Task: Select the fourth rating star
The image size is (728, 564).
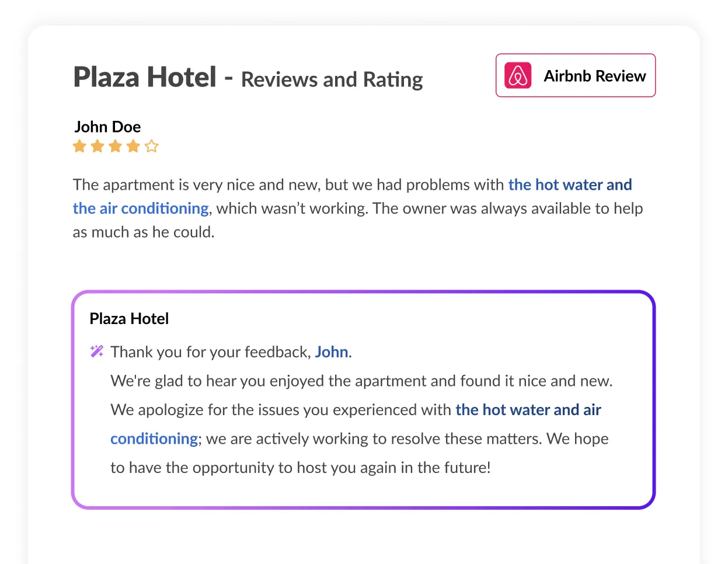Action: [134, 146]
